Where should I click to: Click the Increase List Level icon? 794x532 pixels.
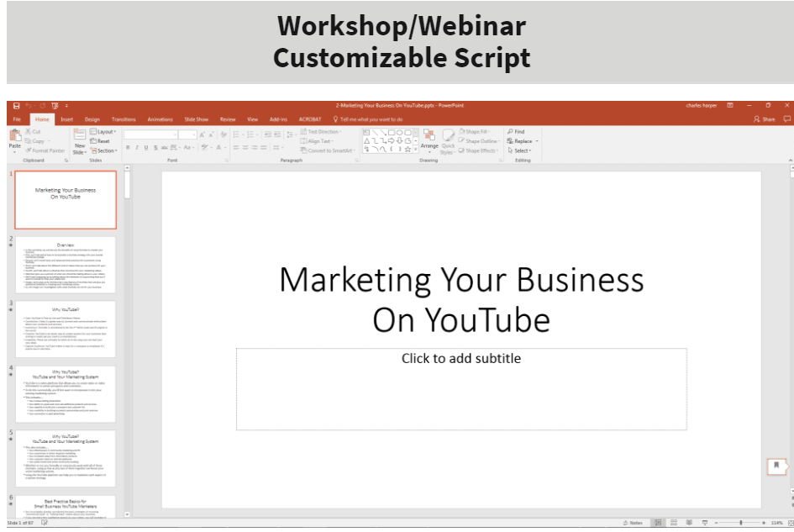coord(277,134)
